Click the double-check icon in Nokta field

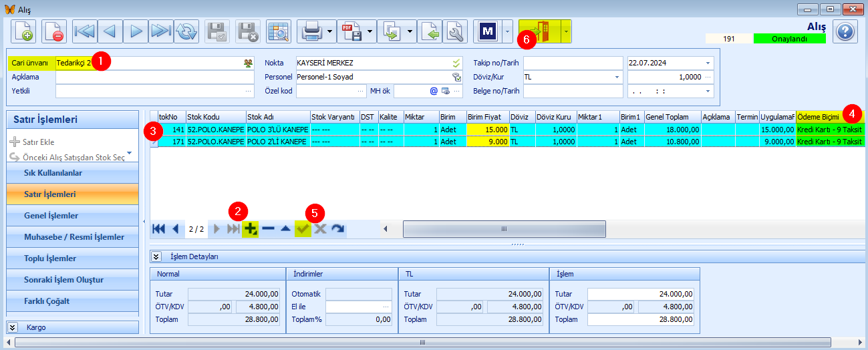[456, 63]
